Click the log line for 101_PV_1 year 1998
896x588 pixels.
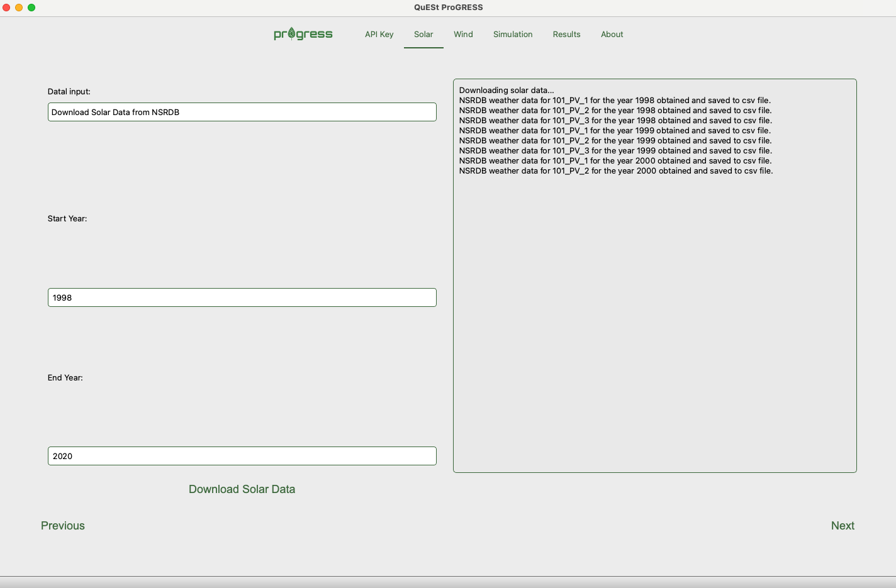coord(615,100)
